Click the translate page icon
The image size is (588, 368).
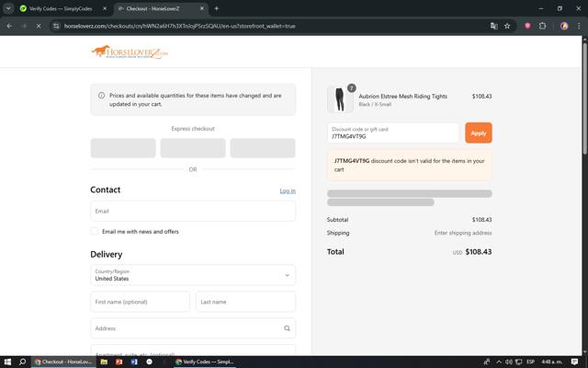(x=494, y=26)
